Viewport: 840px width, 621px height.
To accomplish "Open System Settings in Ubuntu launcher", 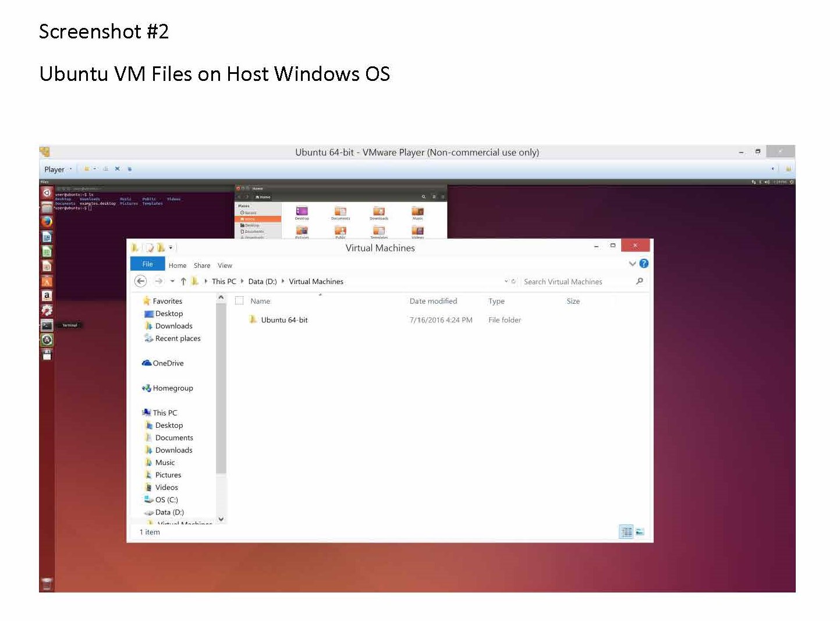I will click(x=47, y=310).
